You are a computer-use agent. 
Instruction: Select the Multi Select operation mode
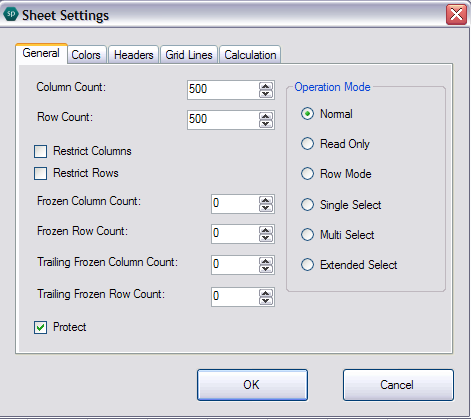click(307, 235)
